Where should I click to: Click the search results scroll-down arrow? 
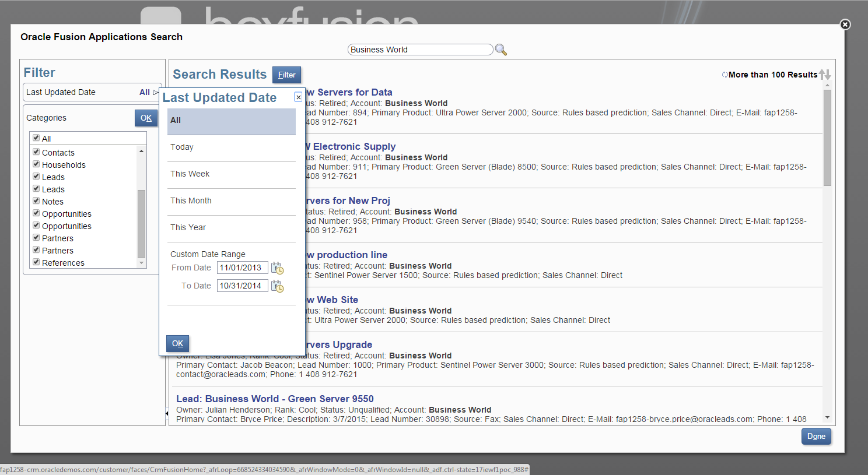827,417
